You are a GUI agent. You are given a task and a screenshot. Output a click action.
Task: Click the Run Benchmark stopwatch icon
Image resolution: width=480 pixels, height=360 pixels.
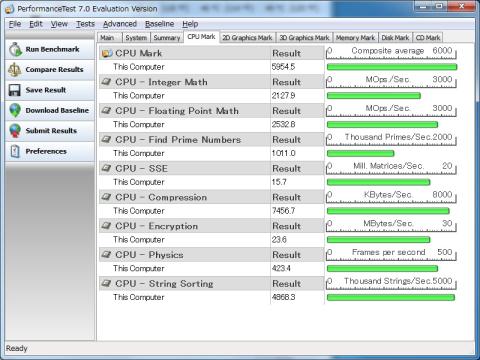pos(15,49)
